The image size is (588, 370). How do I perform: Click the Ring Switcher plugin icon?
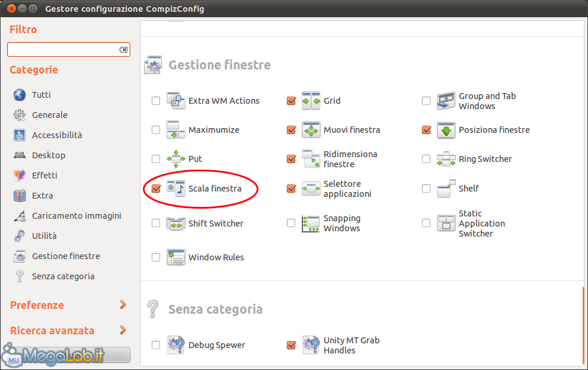tap(446, 159)
